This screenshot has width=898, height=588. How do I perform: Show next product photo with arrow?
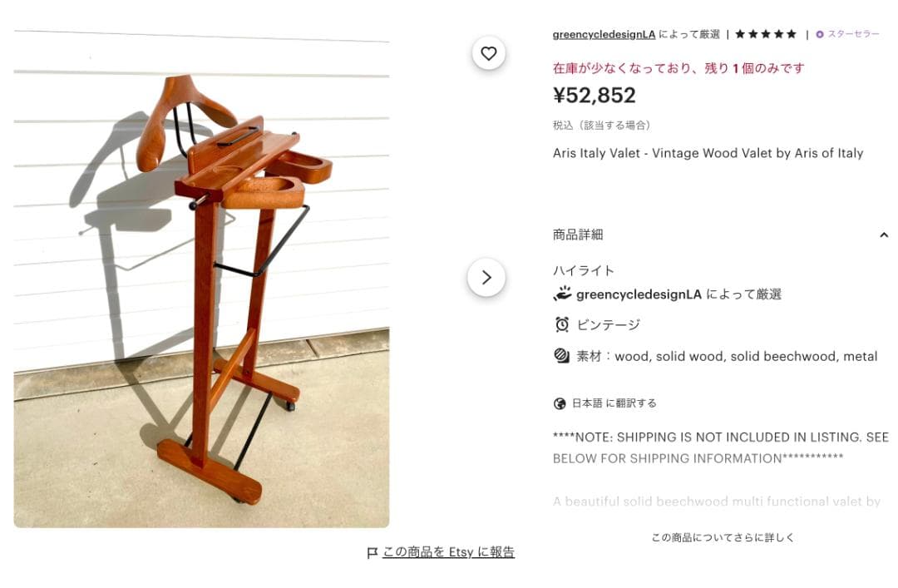click(486, 278)
